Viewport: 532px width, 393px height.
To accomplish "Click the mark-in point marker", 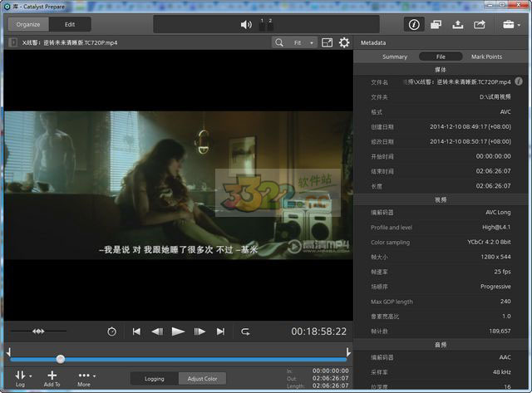I will [8, 352].
